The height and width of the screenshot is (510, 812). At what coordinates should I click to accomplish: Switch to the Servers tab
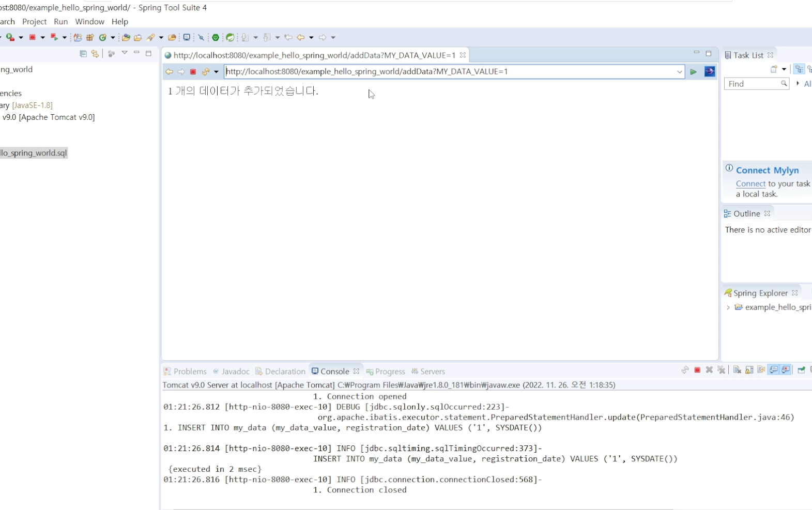(428, 372)
